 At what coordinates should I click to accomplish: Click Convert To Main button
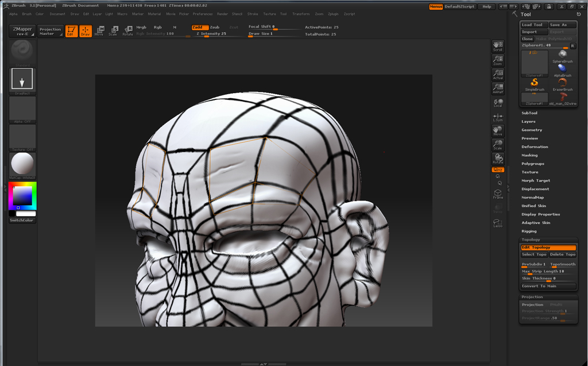pos(548,286)
